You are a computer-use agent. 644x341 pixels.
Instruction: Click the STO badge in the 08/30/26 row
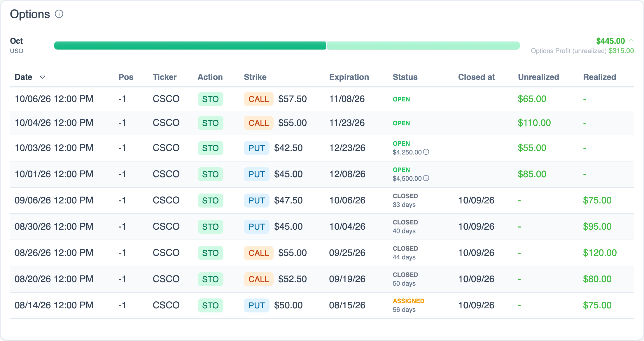coord(210,227)
